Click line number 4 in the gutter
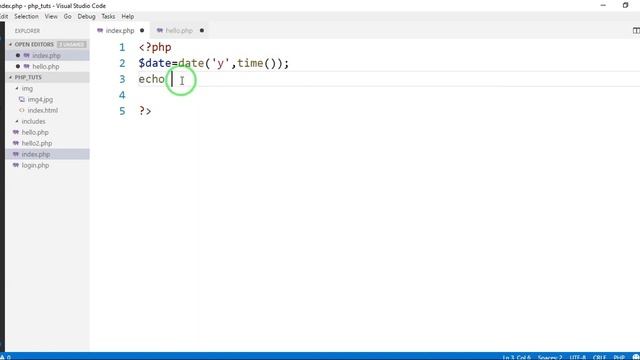 coord(122,95)
